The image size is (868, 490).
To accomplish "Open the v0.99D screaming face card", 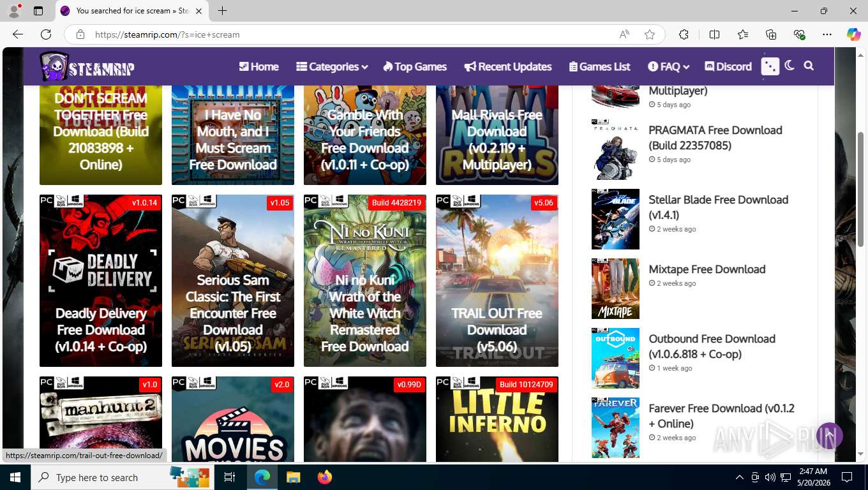I will pyautogui.click(x=365, y=419).
